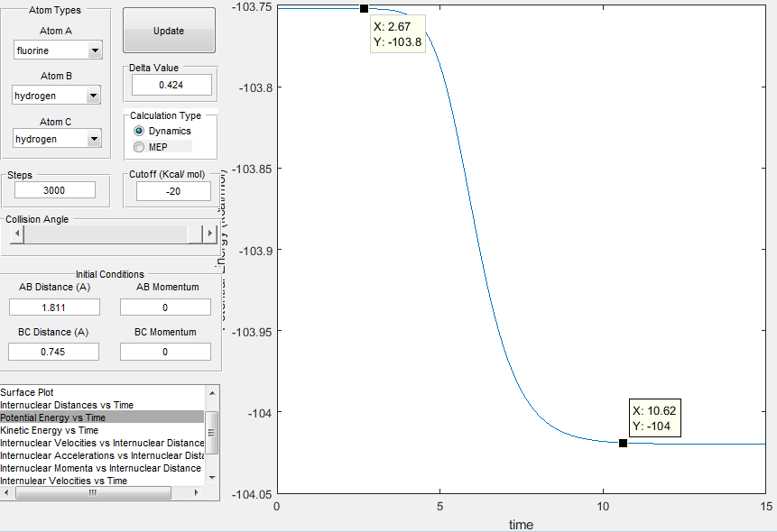Click data cursor marker at X 10.62
The image size is (777, 532).
pos(623,444)
